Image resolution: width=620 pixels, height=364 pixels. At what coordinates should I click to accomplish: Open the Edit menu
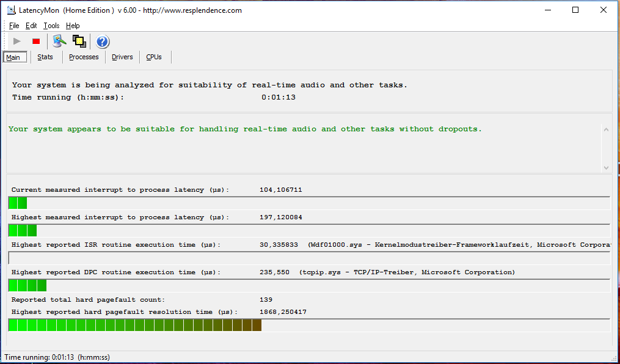point(31,26)
